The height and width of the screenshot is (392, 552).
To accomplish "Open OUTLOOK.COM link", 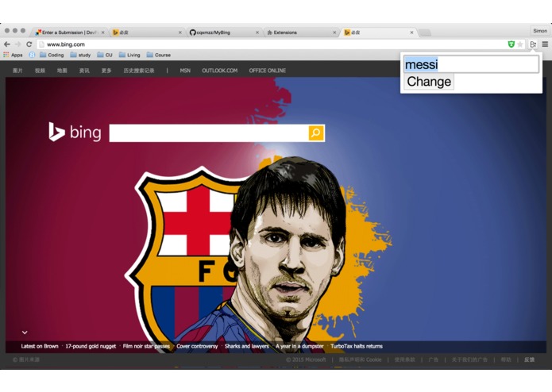I will coord(220,71).
